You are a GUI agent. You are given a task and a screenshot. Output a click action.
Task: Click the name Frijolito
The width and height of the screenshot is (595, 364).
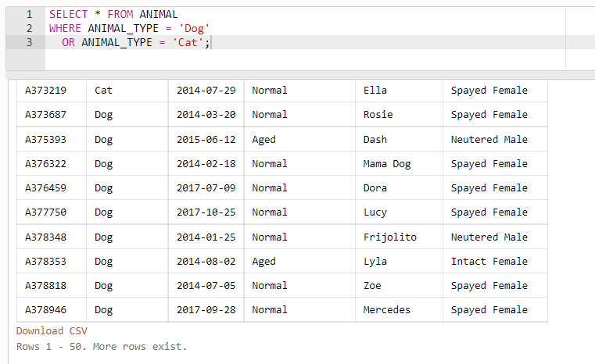click(x=390, y=237)
